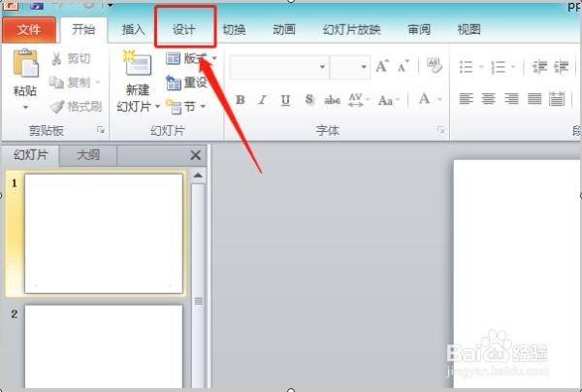The image size is (582, 392).
Task: Click the 新建幻灯片 new slide icon
Action: (137, 63)
